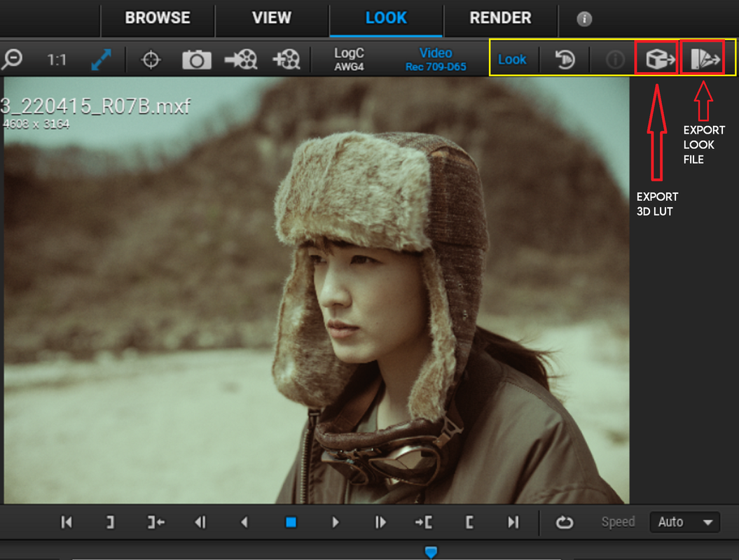This screenshot has width=739, height=560.
Task: Open the Speed dropdown set to Auto
Action: click(684, 522)
